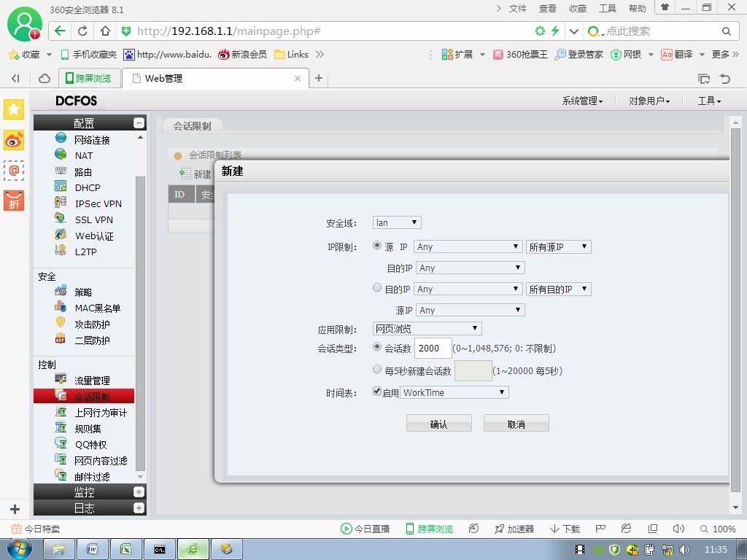Select 每5秒新建会话数 radio button

[x=377, y=369]
